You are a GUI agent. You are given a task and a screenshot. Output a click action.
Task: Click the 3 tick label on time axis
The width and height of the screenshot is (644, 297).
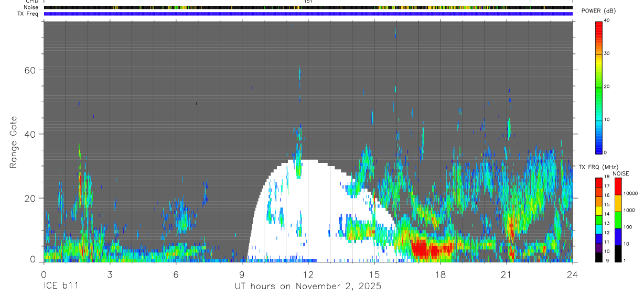tap(110, 274)
